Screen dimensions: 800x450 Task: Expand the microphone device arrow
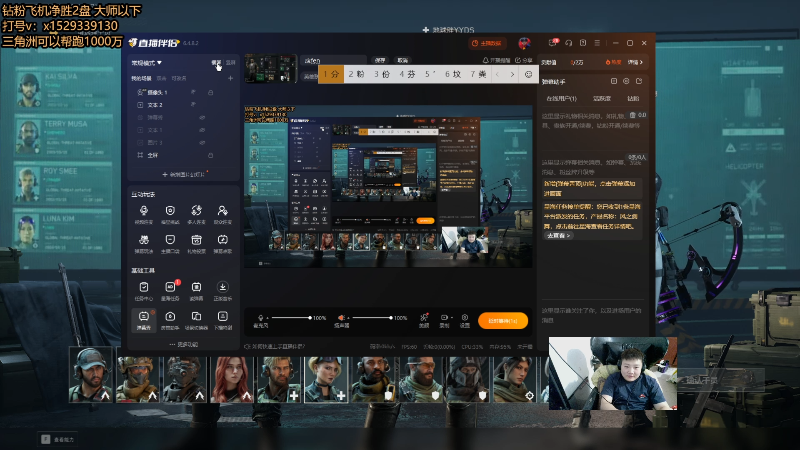pos(267,317)
